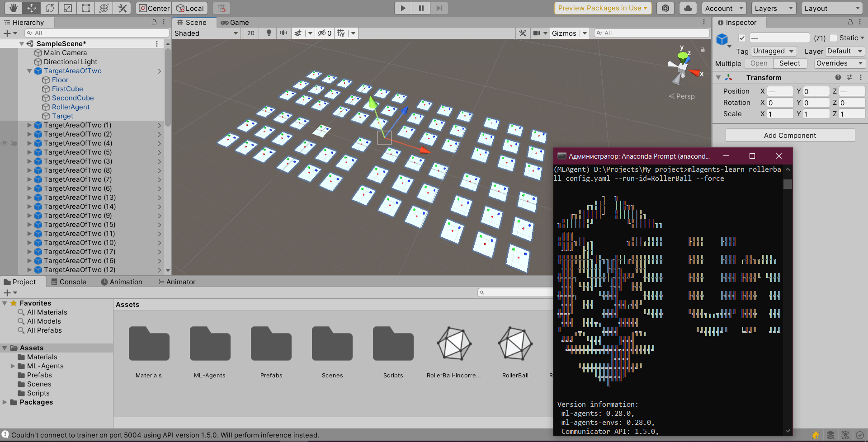Click the prefab Select button
The image size is (868, 442).
tap(790, 63)
